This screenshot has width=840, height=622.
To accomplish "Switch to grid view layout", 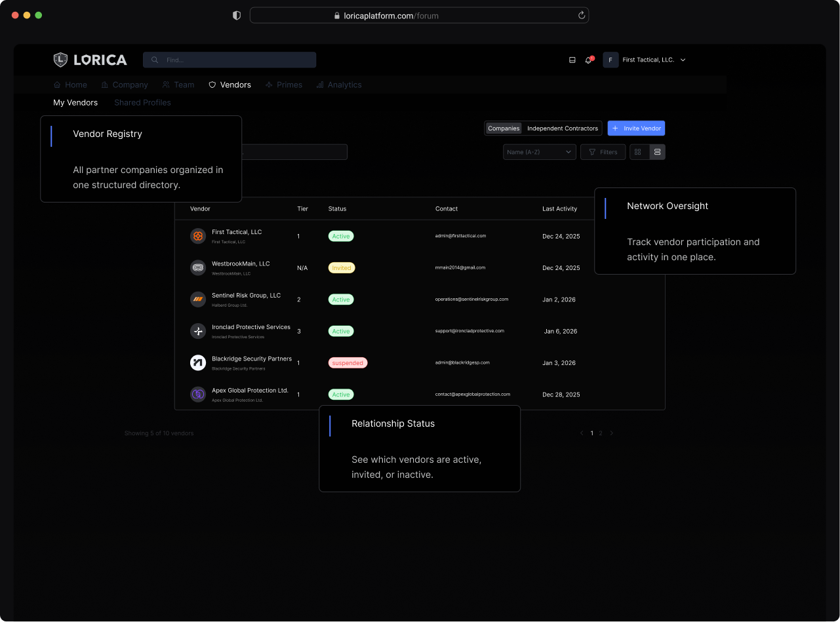I will click(638, 152).
